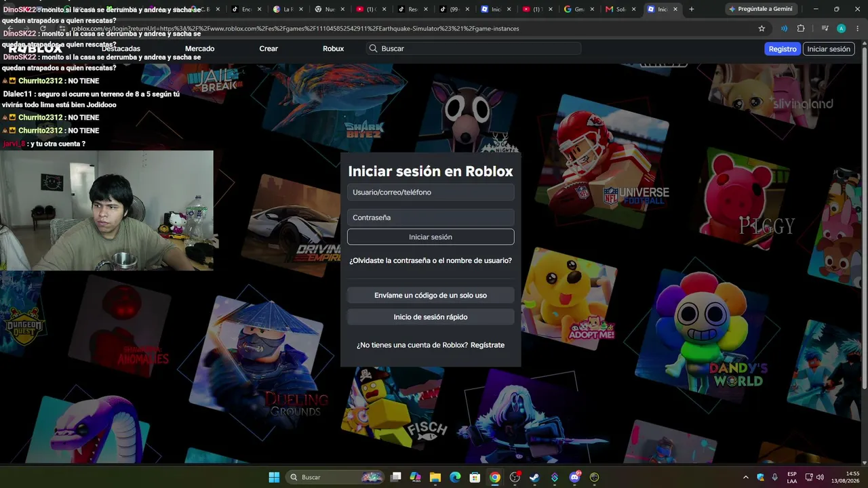Click the blue Registro button
868x488 pixels.
(783, 49)
